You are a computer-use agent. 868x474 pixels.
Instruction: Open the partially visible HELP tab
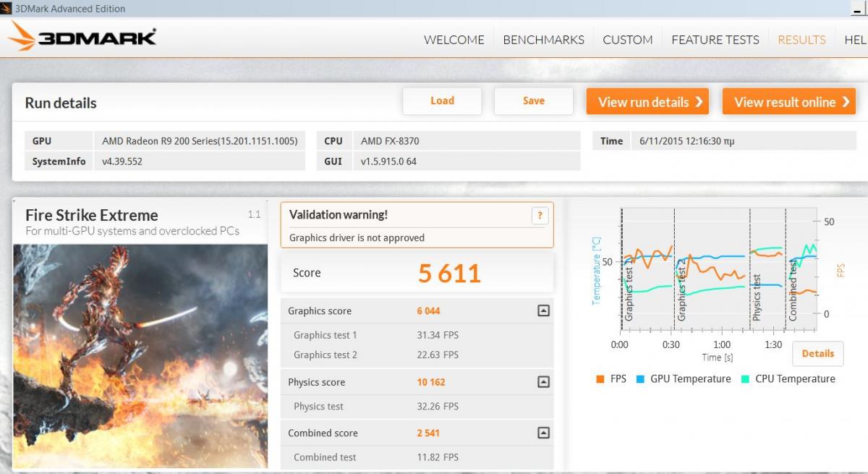[856, 40]
